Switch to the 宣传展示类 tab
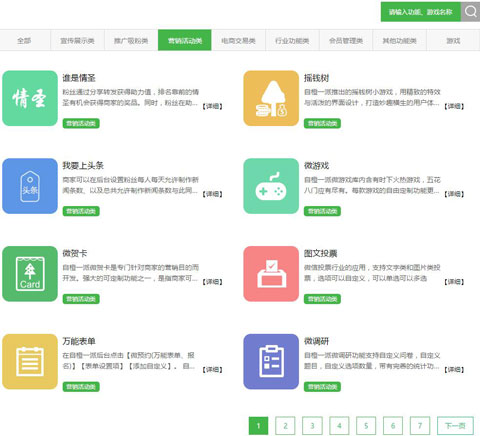This screenshot has height=436, width=480. 77,40
